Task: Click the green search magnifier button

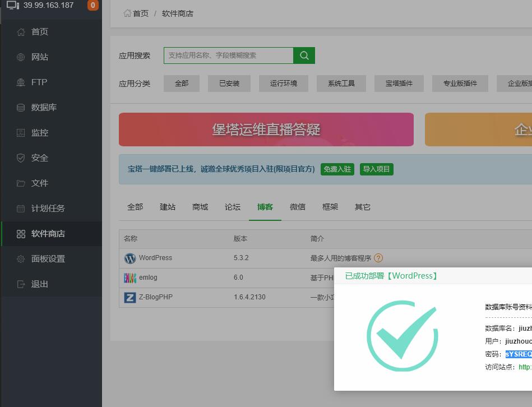Action: pyautogui.click(x=304, y=55)
